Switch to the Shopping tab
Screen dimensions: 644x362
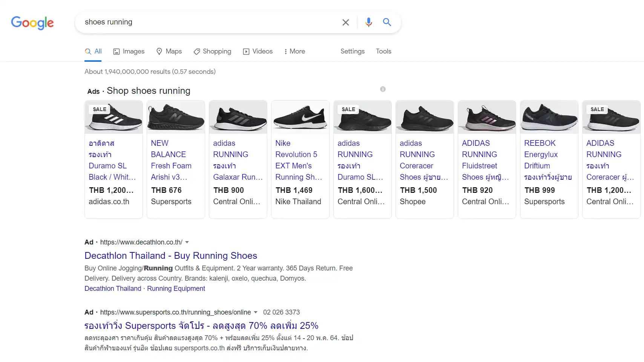(x=212, y=52)
